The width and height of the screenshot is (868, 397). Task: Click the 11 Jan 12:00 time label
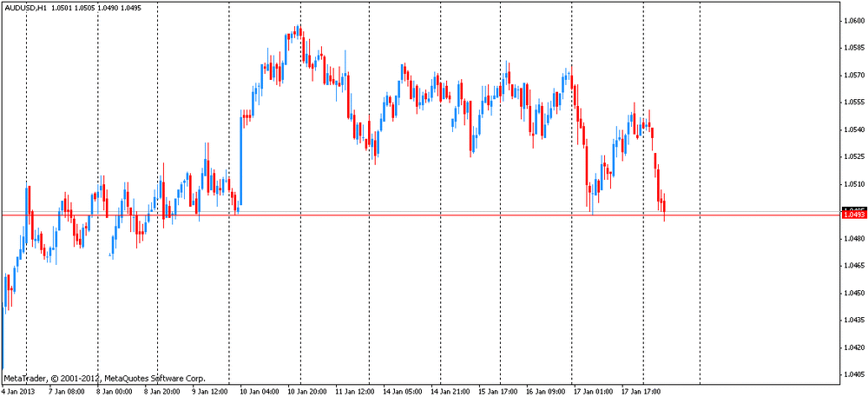353,391
